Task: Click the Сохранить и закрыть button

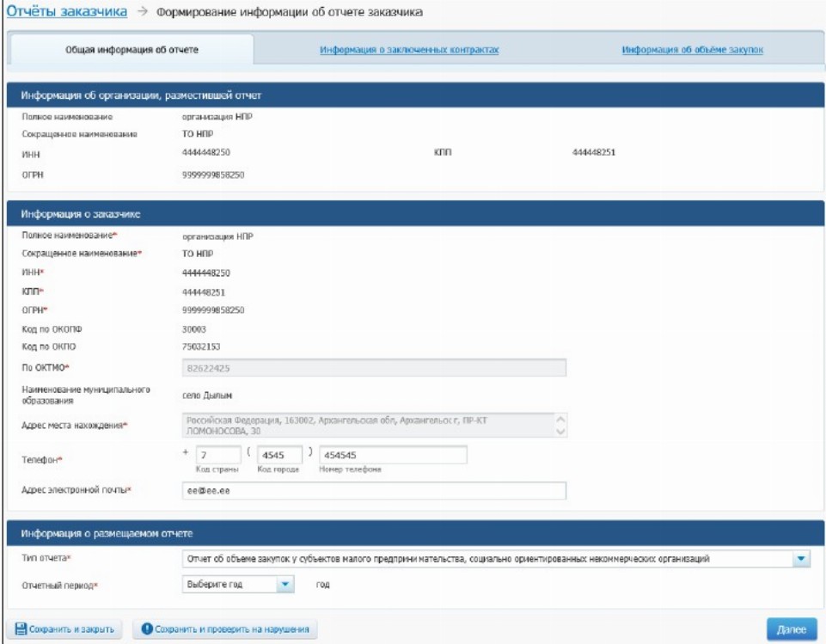Action: 64,629
